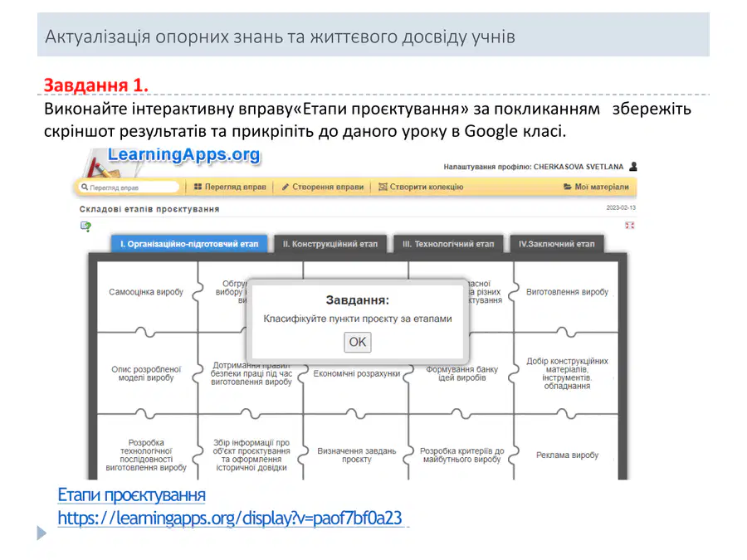Click the slide play triangle arrow
This screenshot has width=747, height=560.
point(42,533)
